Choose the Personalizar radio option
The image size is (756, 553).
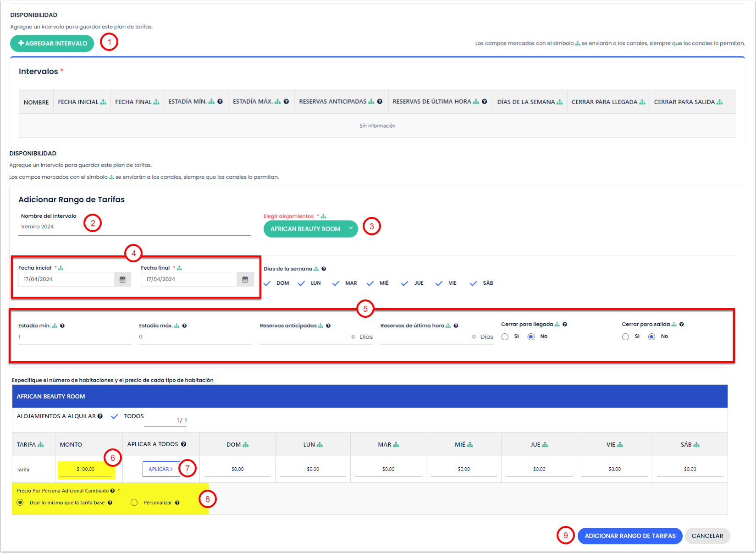coord(134,503)
